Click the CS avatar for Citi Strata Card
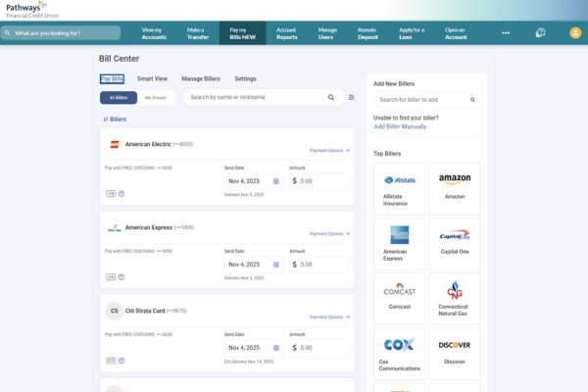Screen dimensions: 588x392 point(115,311)
